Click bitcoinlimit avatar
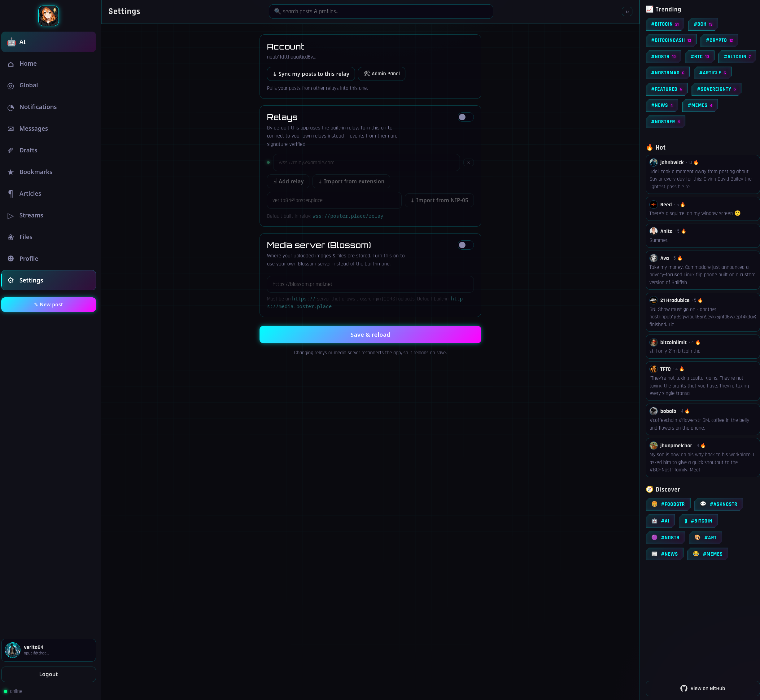The height and width of the screenshot is (700, 760). click(x=653, y=343)
